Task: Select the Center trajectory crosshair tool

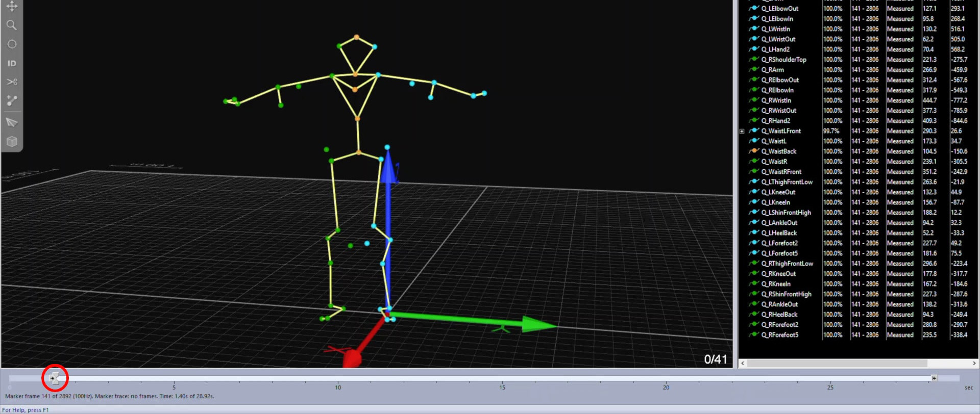Action: click(12, 44)
